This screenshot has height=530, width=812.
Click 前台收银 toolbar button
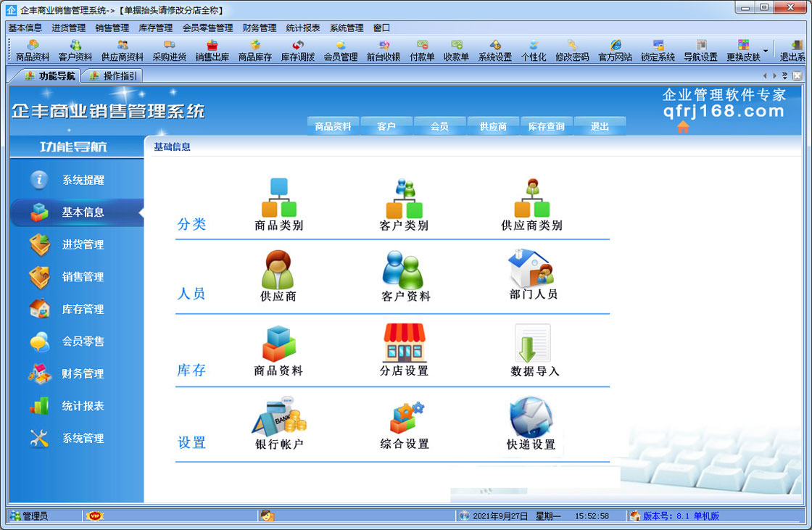pos(384,51)
